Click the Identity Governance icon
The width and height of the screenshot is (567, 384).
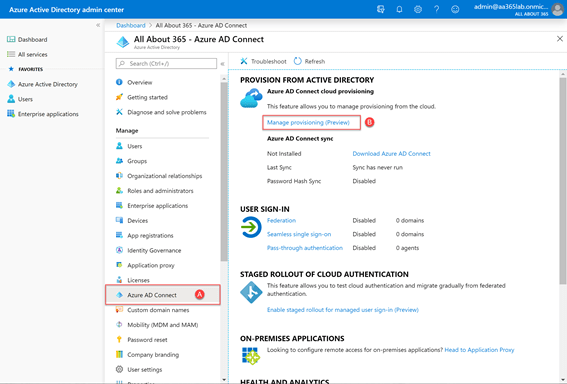119,250
